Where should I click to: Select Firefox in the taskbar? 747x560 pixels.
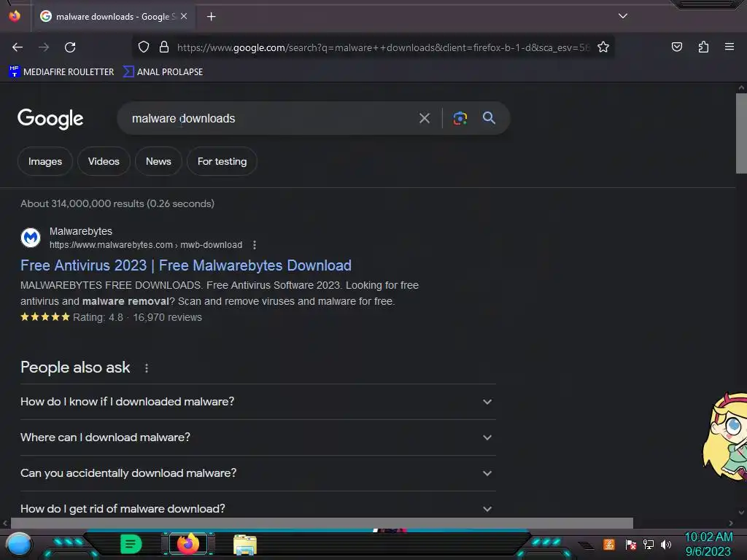188,544
